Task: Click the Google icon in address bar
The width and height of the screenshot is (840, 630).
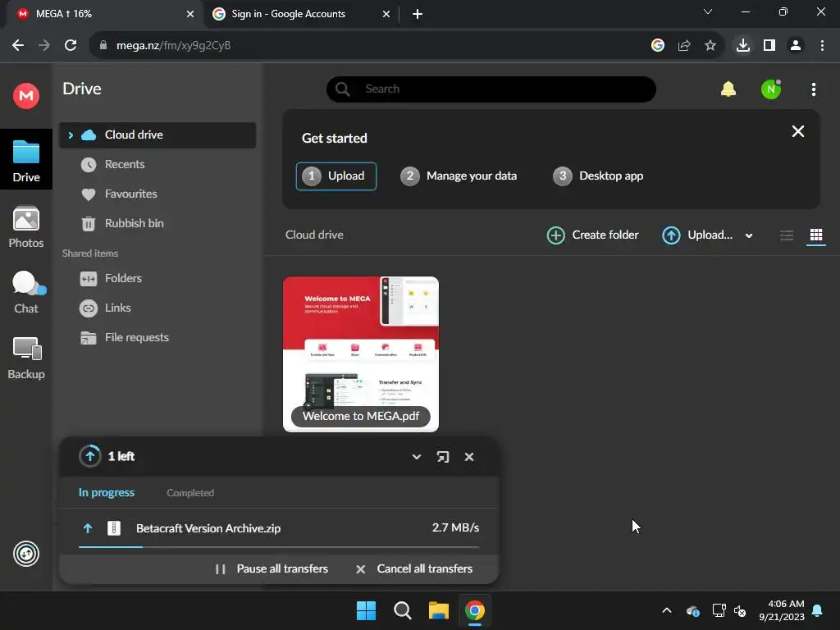Action: (658, 46)
